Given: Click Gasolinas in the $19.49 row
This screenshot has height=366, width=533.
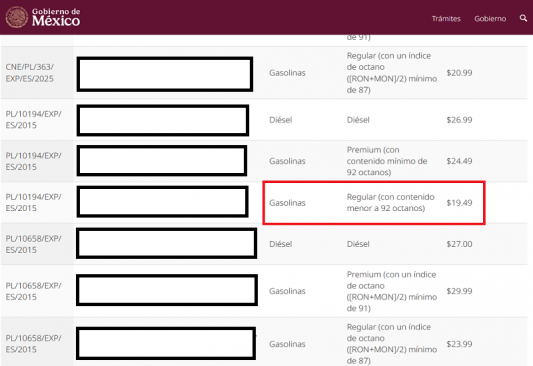Looking at the screenshot, I should click(287, 203).
